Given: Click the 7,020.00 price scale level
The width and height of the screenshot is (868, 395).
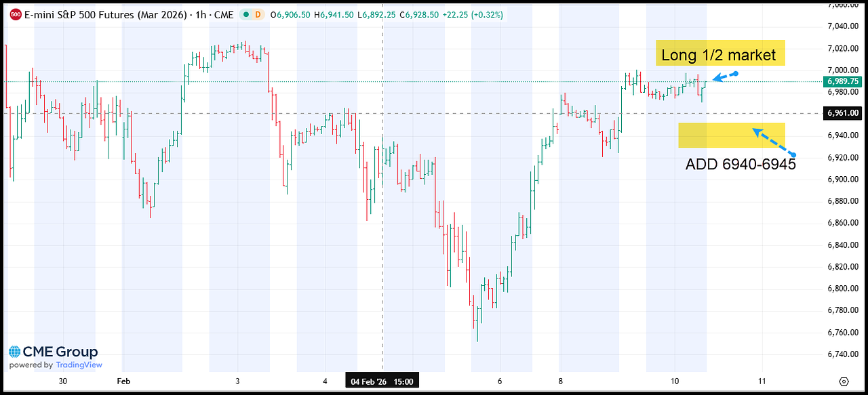Looking at the screenshot, I should coord(844,48).
